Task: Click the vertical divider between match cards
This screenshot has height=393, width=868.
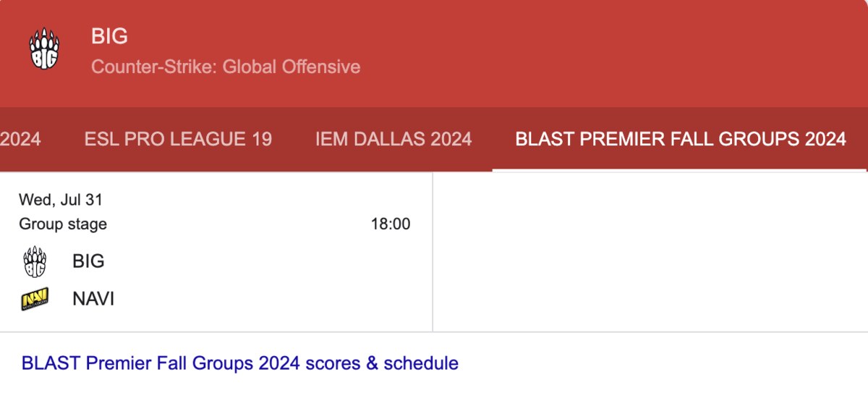Action: click(433, 252)
